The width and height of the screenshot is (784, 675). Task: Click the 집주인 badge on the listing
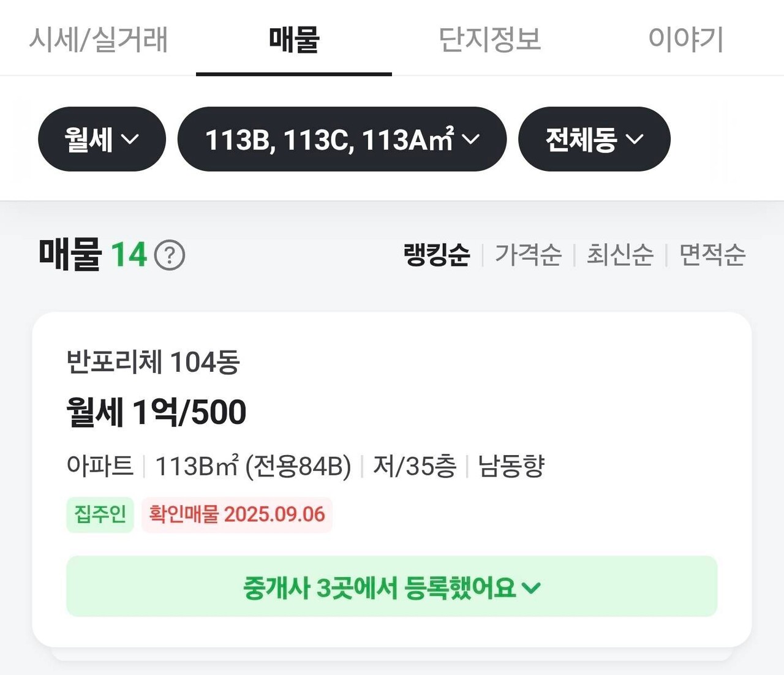tap(100, 515)
